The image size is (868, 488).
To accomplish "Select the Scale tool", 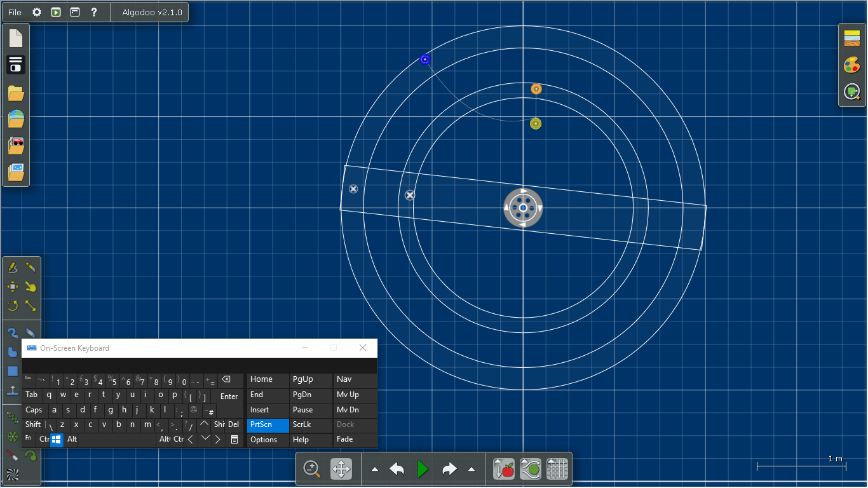I will tap(31, 306).
